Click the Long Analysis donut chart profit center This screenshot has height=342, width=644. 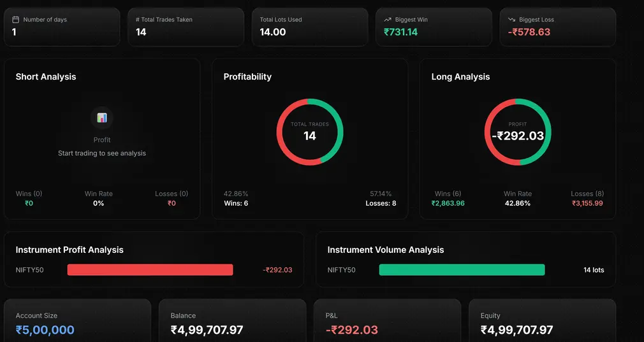click(518, 132)
